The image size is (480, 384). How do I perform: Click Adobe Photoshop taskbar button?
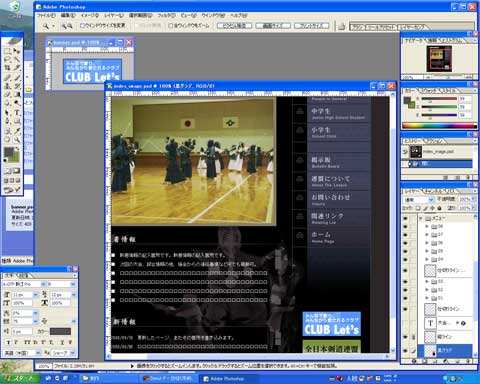click(x=228, y=379)
